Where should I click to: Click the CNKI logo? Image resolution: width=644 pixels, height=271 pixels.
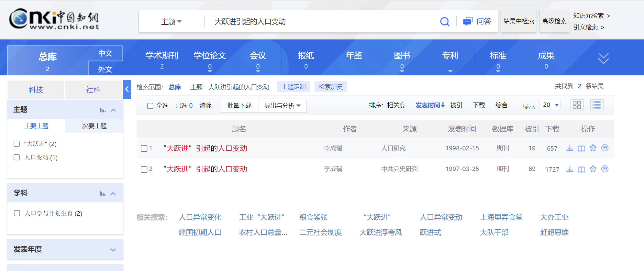pyautogui.click(x=54, y=19)
